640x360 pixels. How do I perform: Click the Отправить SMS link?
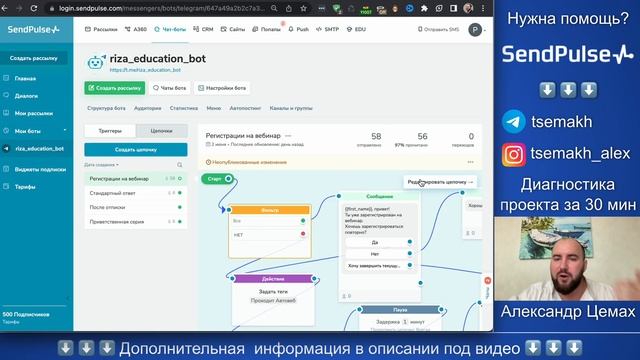click(438, 29)
